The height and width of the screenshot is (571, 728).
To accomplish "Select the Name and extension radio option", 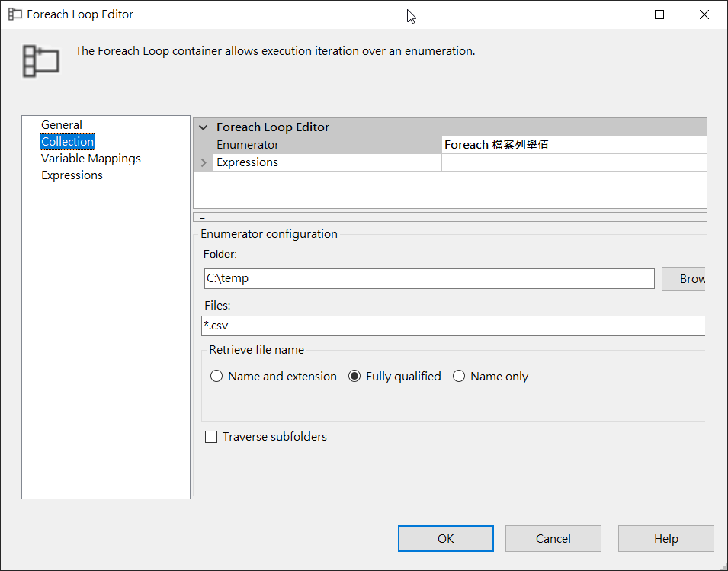I will pos(216,377).
